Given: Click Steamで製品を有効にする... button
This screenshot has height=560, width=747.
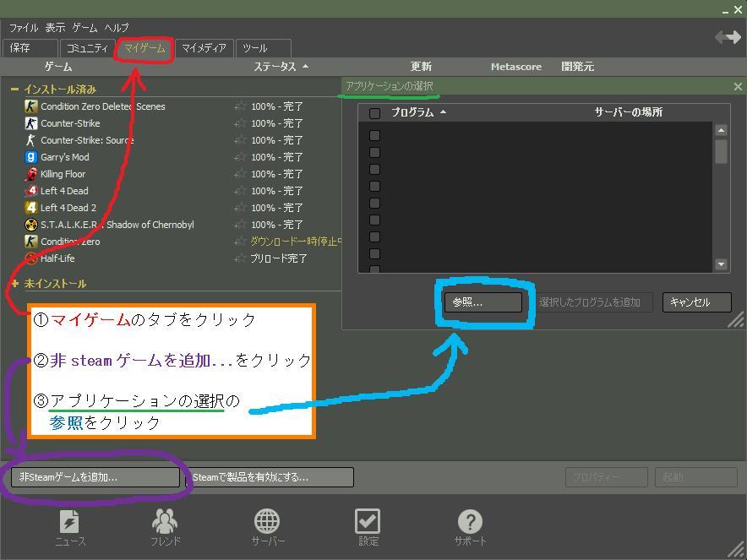Looking at the screenshot, I should (x=270, y=477).
